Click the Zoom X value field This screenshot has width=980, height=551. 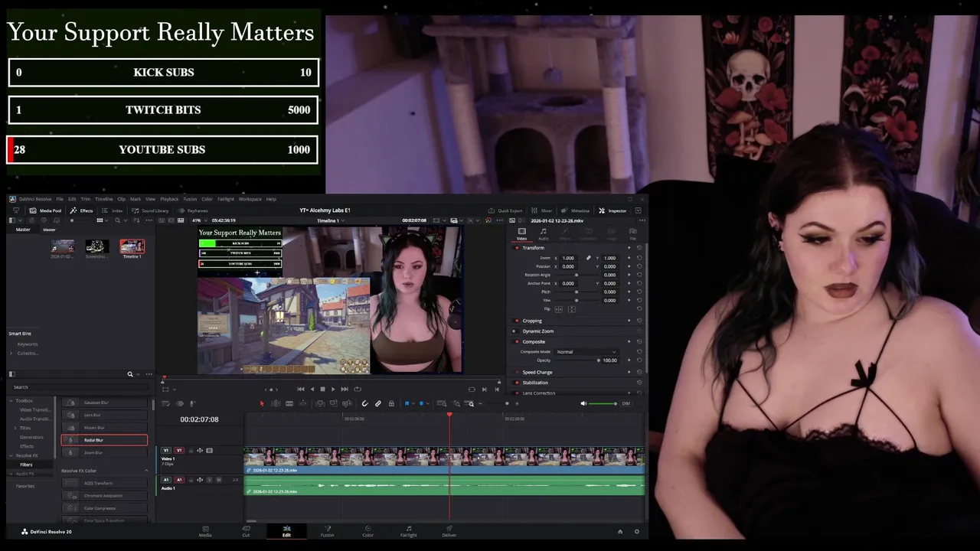(568, 258)
